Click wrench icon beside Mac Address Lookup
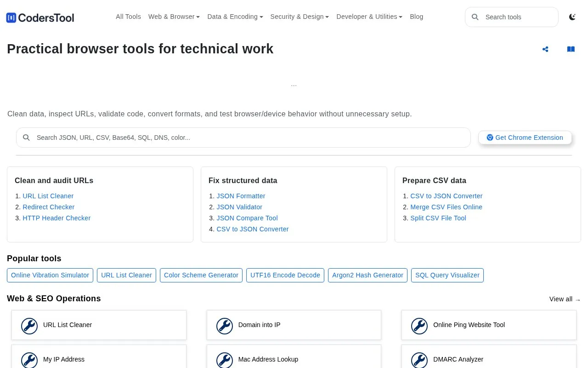The height and width of the screenshot is (368, 588). coord(225,360)
